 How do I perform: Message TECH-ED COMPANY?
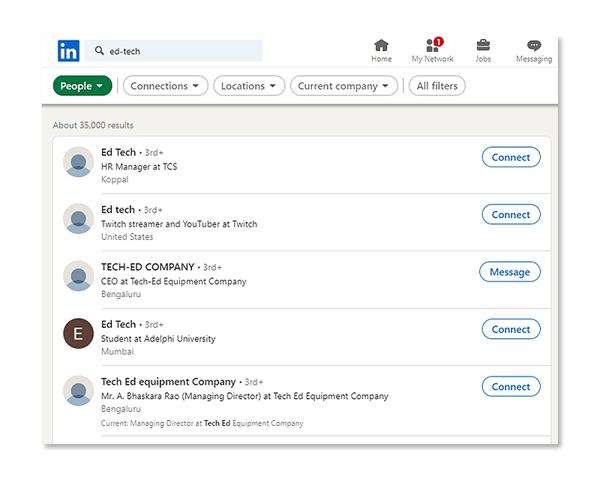[510, 272]
